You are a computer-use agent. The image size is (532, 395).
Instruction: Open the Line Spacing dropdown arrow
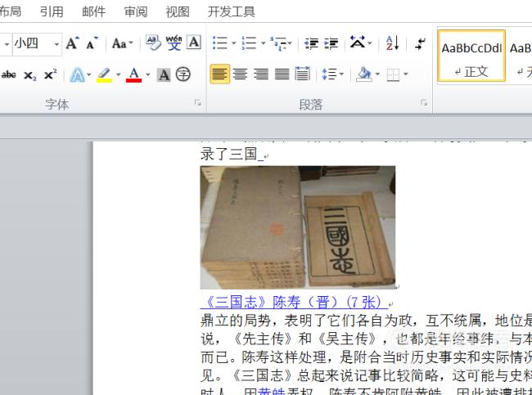(341, 74)
